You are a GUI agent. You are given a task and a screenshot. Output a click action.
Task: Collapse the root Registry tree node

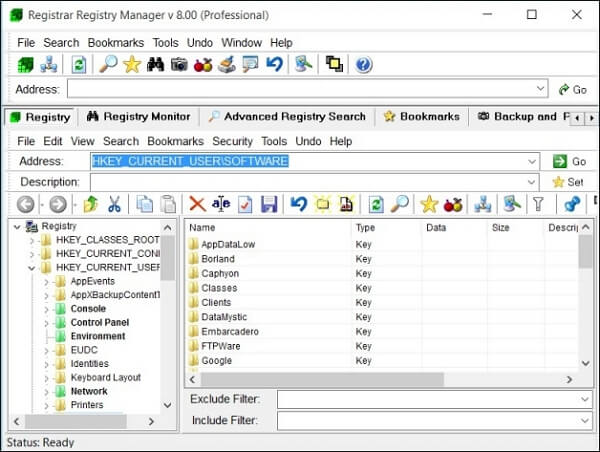tap(17, 227)
